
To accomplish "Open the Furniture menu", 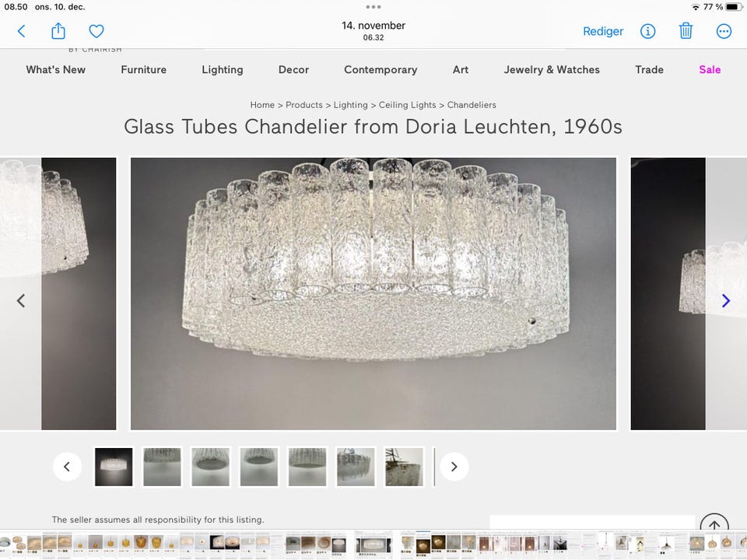I will [143, 69].
